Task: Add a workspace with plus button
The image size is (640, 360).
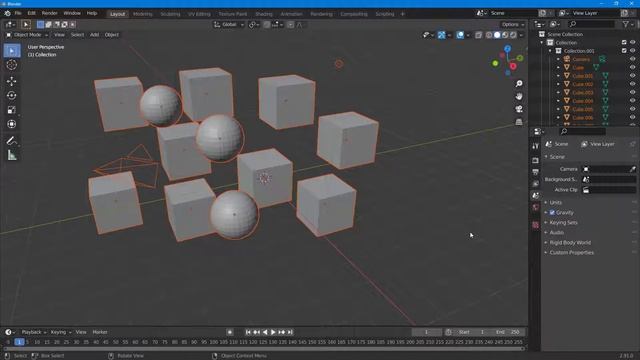Action: (x=402, y=14)
